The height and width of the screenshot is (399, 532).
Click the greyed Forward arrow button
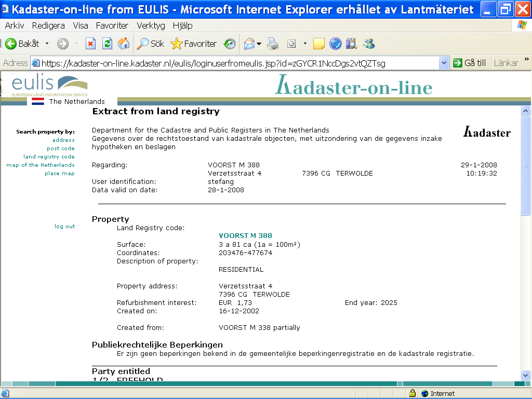pos(63,44)
